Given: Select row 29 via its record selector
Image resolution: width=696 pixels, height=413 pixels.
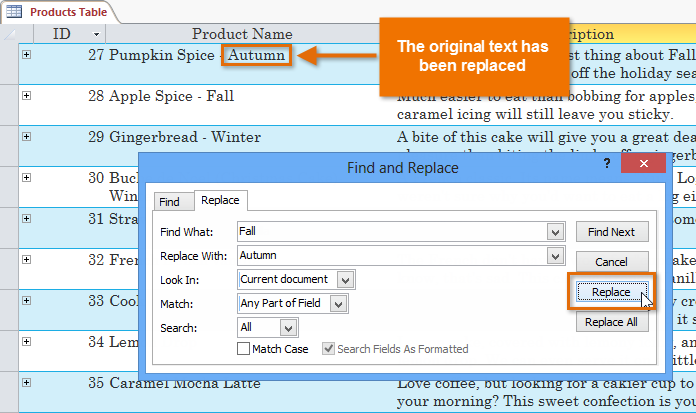Looking at the screenshot, I should pyautogui.click(x=9, y=146).
